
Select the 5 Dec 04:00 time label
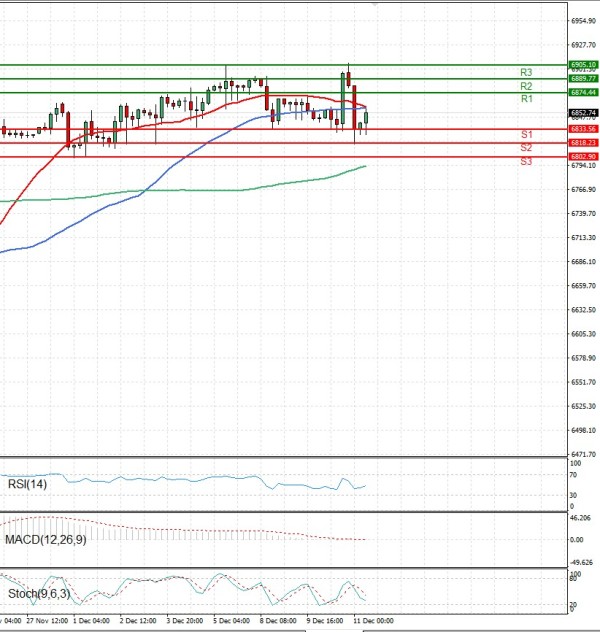tap(231, 621)
